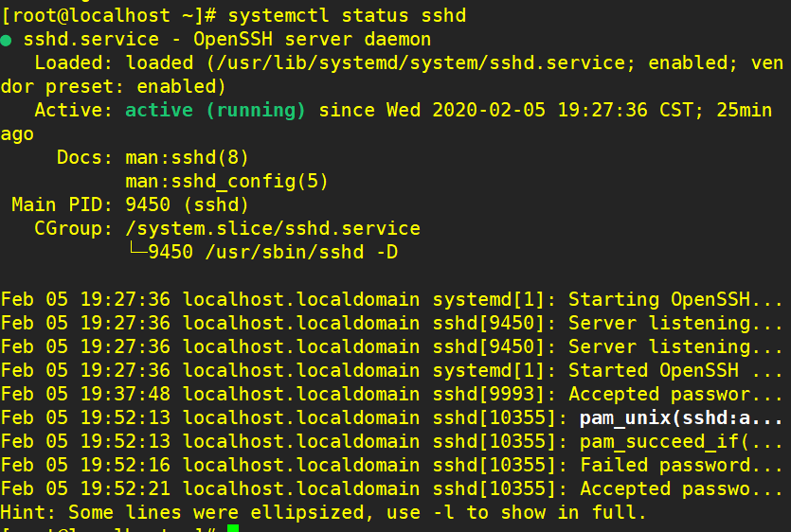Click the 'Started OpenSSH ...' log entry

(x=674, y=370)
